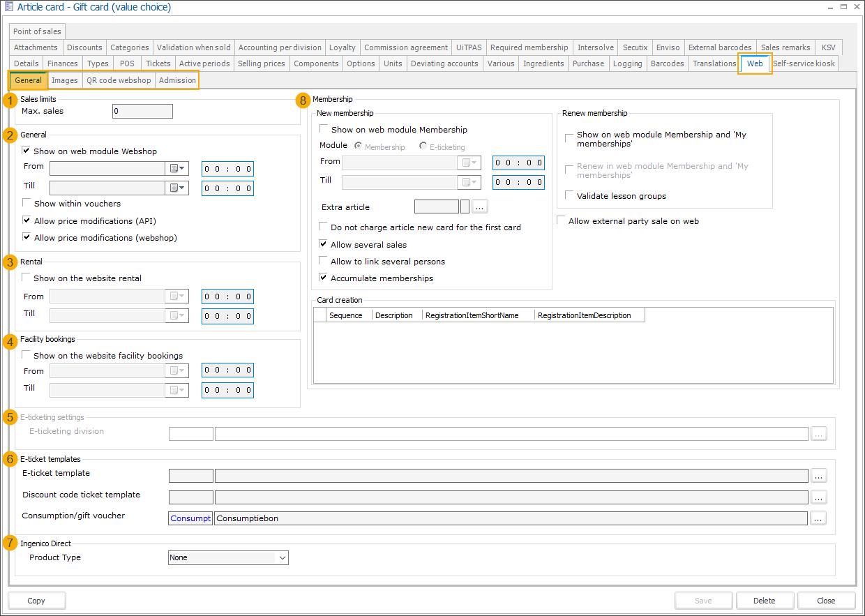
Task: Click browse button for Consumption/gift voucher
Action: (818, 518)
